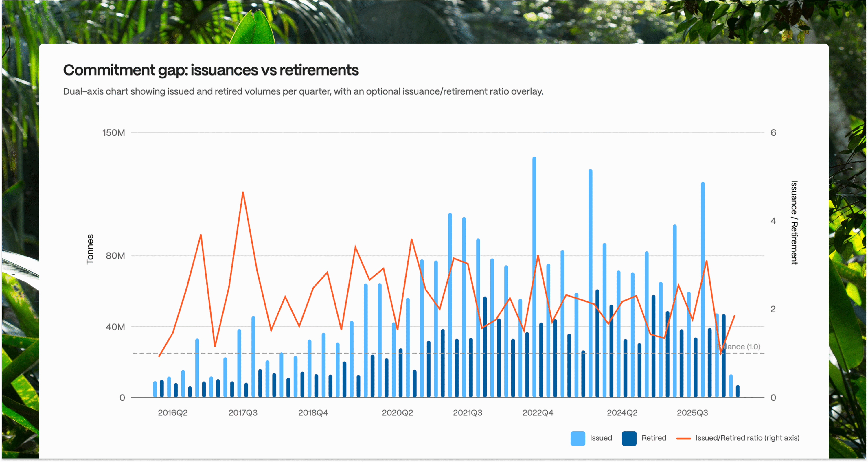Select the Issuance / Retirement right axis title

[794, 221]
